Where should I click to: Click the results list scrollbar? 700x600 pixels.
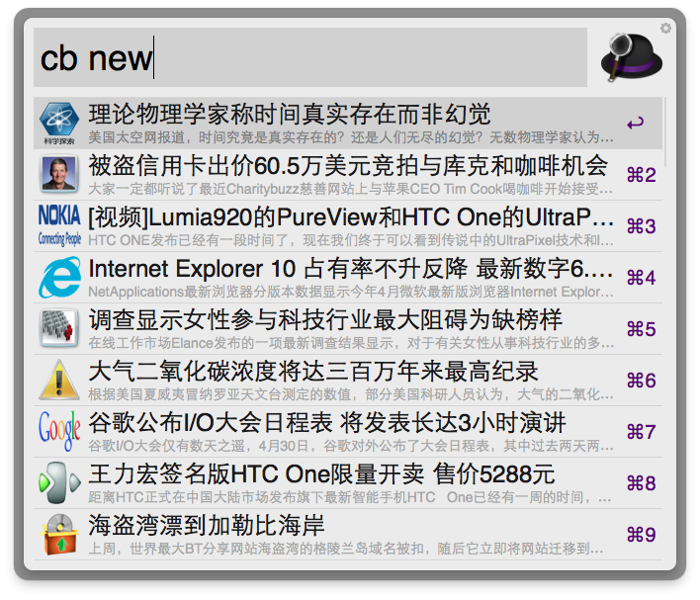point(664,131)
